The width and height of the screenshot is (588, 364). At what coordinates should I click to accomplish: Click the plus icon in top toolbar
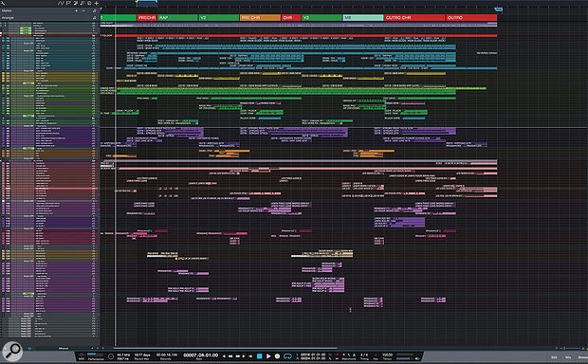point(97,3)
